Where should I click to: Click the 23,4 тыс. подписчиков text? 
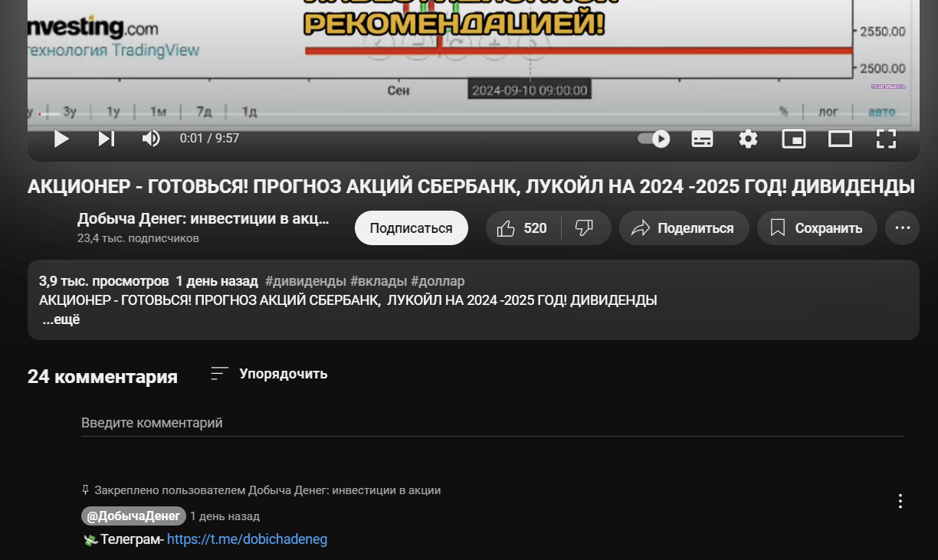tap(138, 238)
